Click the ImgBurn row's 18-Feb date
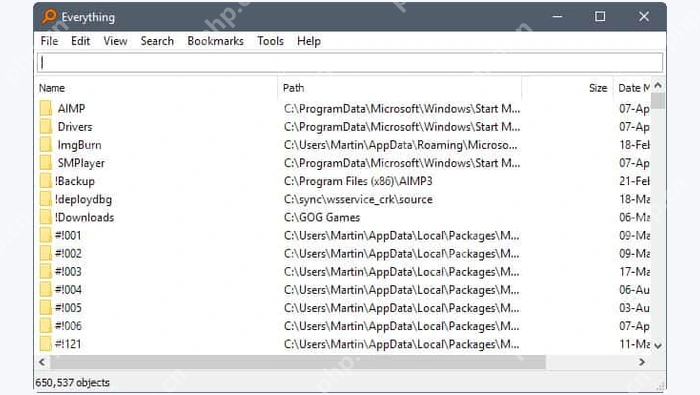Viewport: 700px width, 395px height. 634,145
